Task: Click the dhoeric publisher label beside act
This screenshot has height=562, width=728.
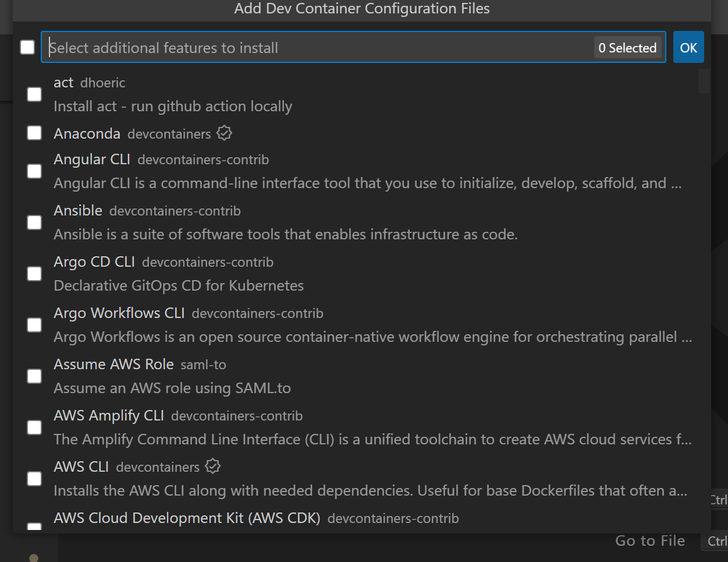Action: 102,83
